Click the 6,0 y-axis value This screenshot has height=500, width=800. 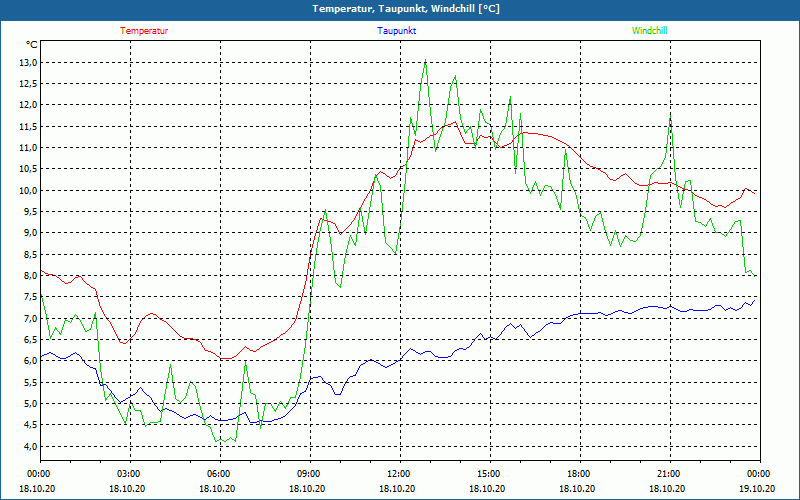tap(30, 361)
